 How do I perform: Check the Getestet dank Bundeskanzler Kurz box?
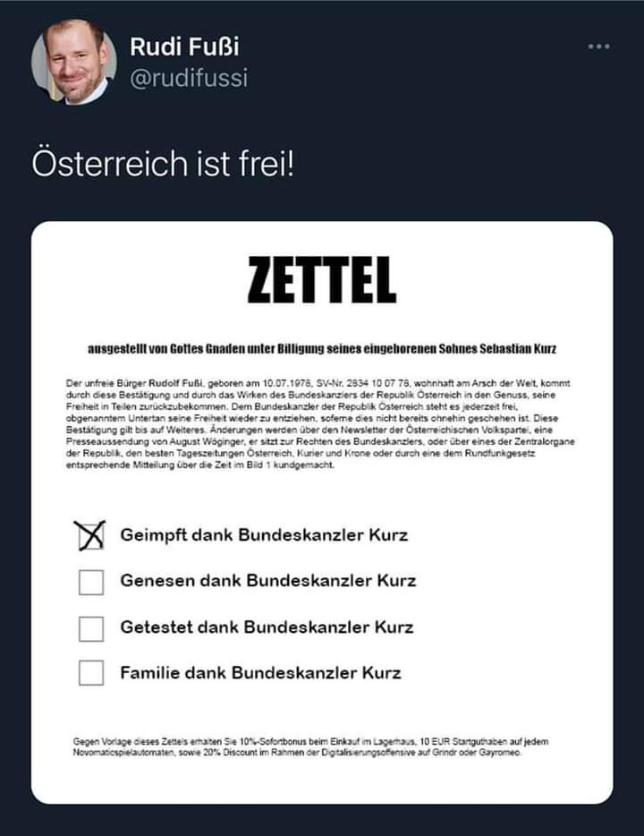pos(91,628)
